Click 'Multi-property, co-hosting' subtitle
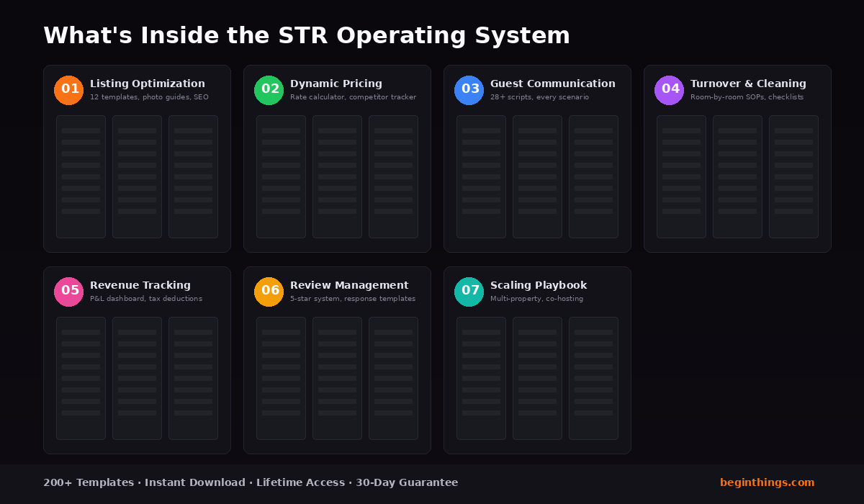This screenshot has height=504, width=864. point(536,299)
